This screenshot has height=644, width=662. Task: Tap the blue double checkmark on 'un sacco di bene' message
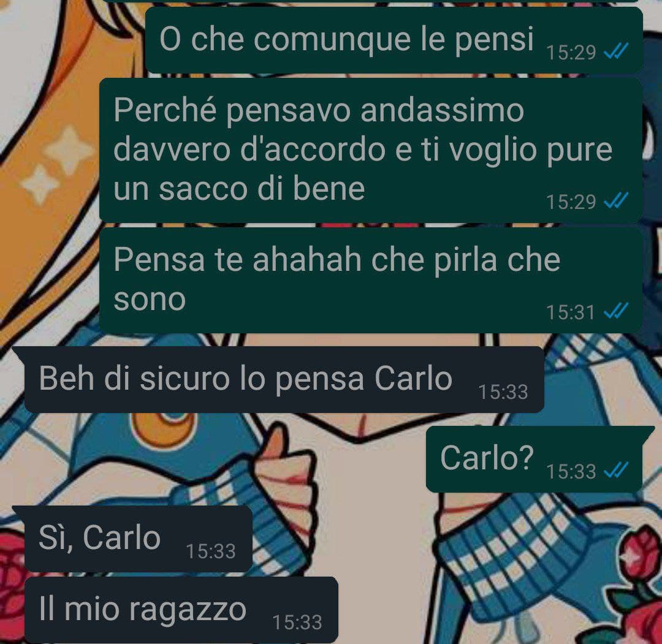[x=616, y=201]
